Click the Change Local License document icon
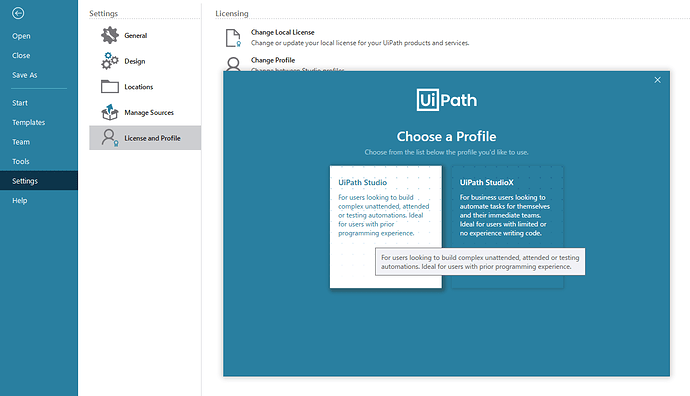Image resolution: width=690 pixels, height=396 pixels. coord(233,38)
